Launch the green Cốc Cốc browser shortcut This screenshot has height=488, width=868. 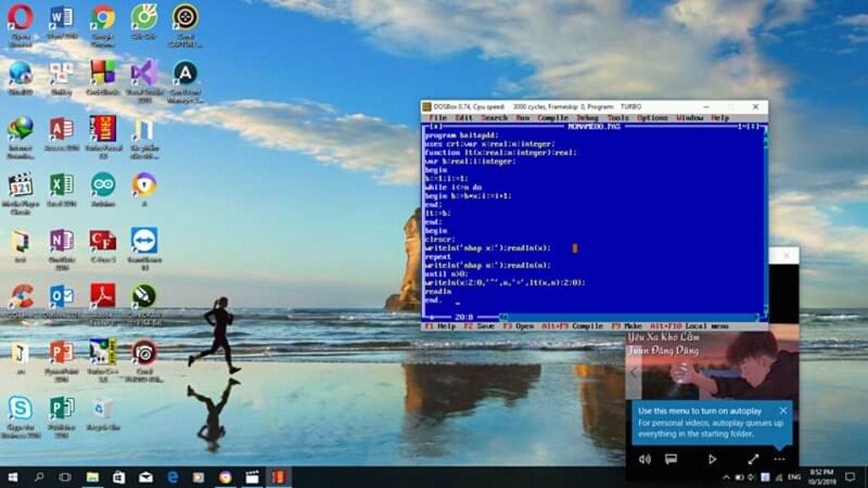[144, 18]
